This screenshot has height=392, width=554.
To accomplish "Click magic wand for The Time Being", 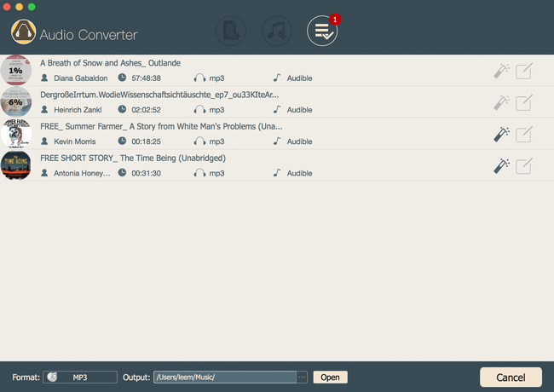I will tap(502, 166).
